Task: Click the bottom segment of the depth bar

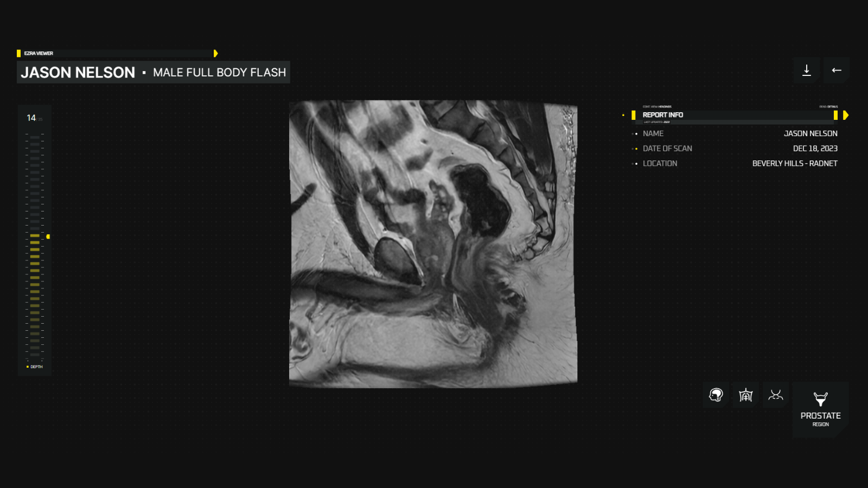Action: point(35,355)
